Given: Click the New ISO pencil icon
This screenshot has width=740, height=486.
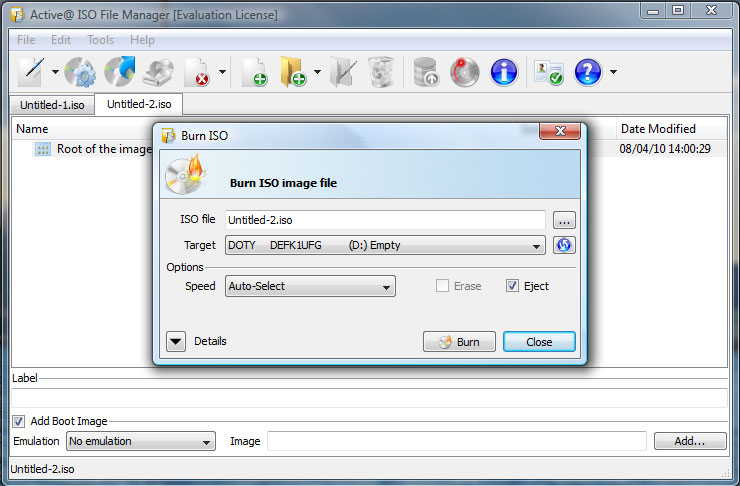Looking at the screenshot, I should pyautogui.click(x=32, y=72).
